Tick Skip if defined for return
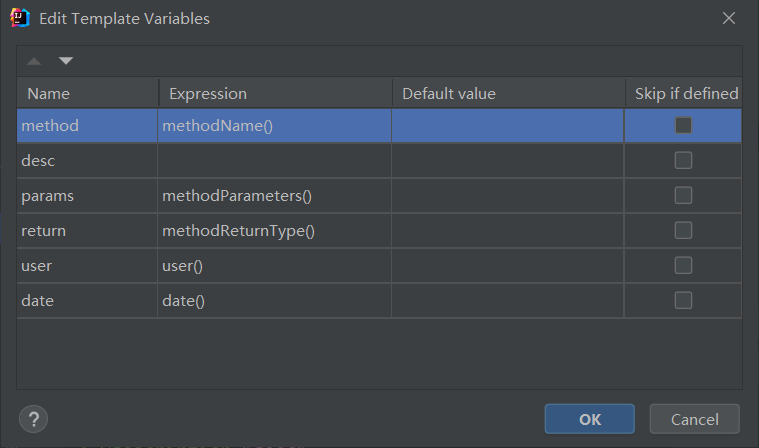This screenshot has height=448, width=759. [x=683, y=231]
